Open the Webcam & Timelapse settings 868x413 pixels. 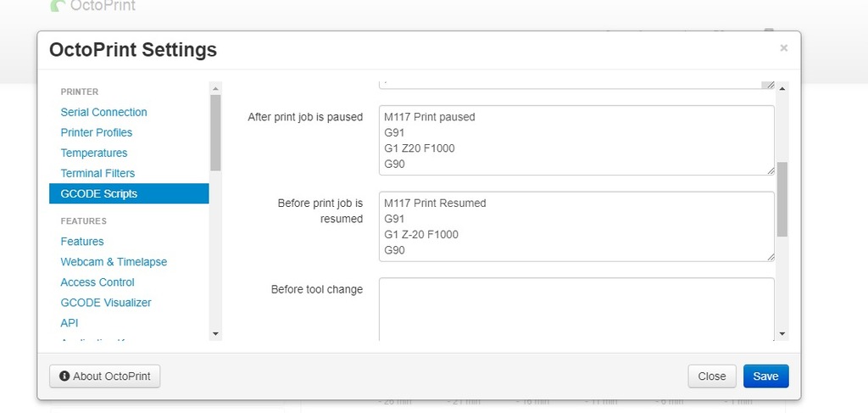[114, 262]
